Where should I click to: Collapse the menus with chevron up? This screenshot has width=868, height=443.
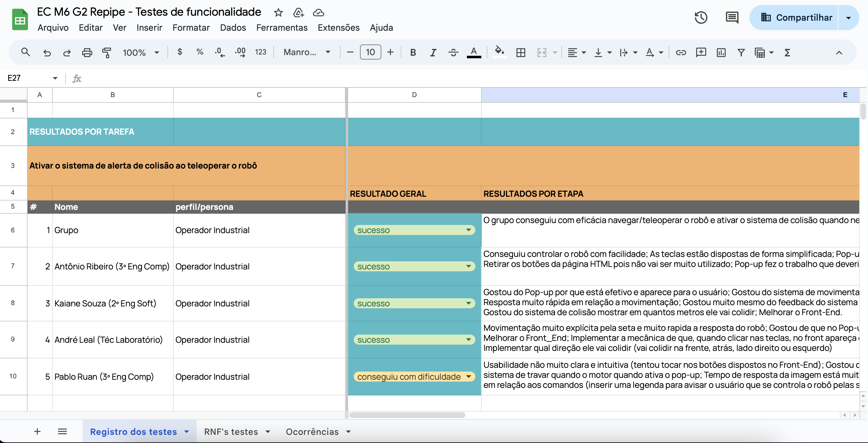pos(839,53)
